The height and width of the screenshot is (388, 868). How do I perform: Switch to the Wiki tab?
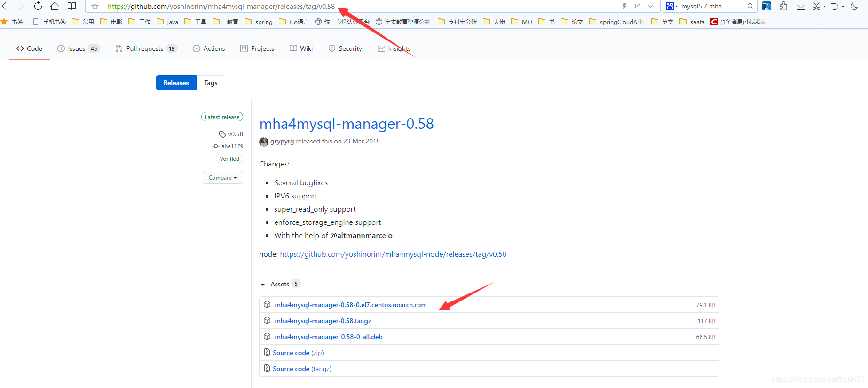[301, 48]
